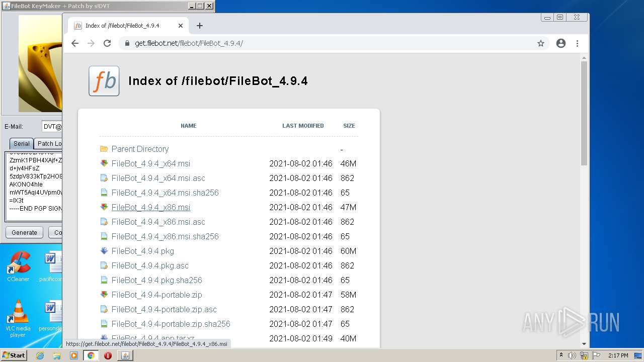Click the icon beside FileBot_4.9.4.pkg.asc
Screen dimensions: 644x362
point(104,265)
